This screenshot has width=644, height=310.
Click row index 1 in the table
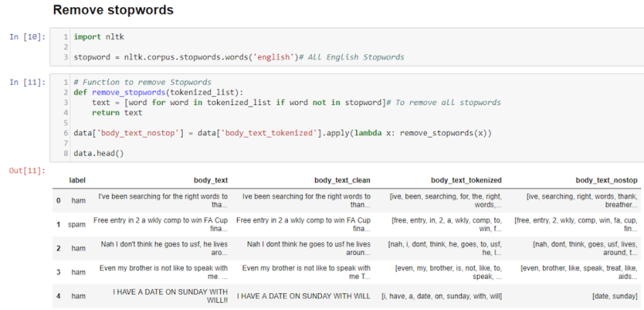click(58, 224)
